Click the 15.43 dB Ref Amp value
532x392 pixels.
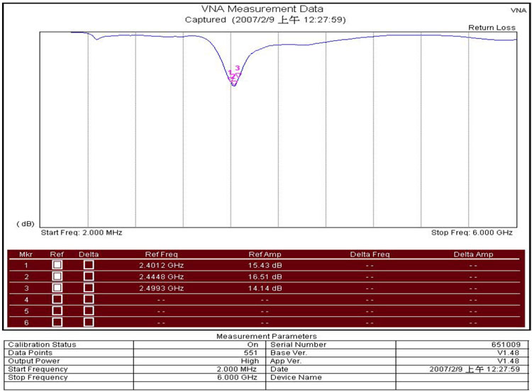point(265,265)
